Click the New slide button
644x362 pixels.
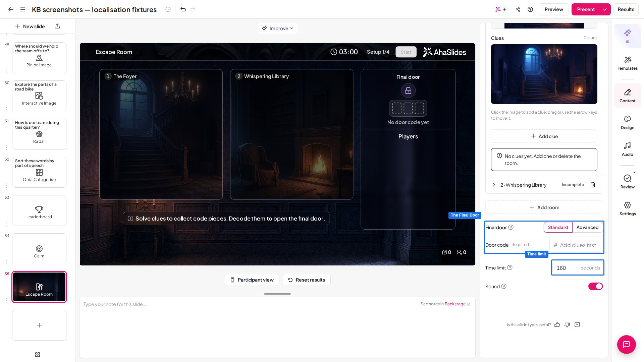pos(30,26)
